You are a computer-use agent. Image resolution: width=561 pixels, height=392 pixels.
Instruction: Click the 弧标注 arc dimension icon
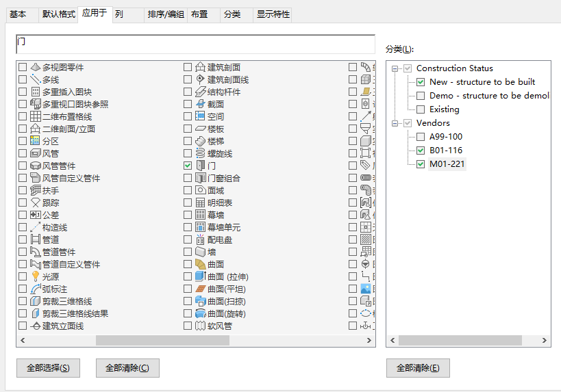point(36,289)
